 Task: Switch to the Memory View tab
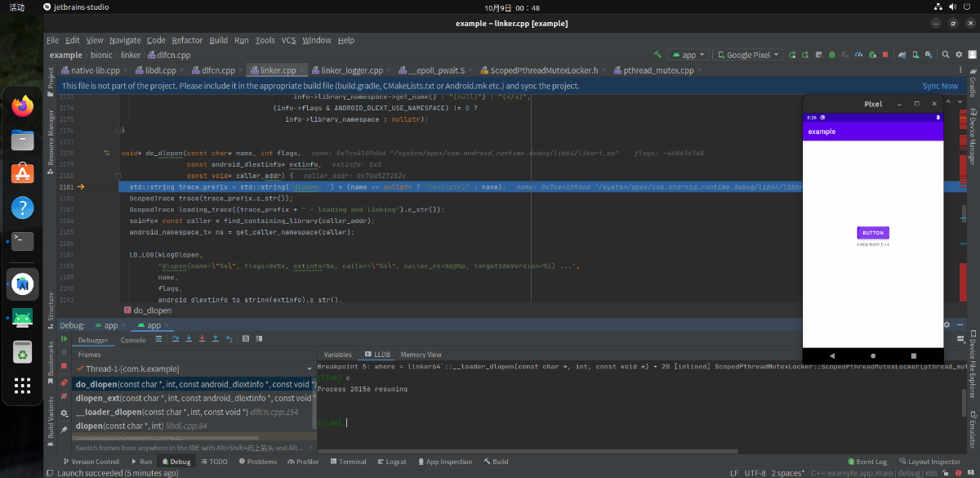(x=421, y=355)
